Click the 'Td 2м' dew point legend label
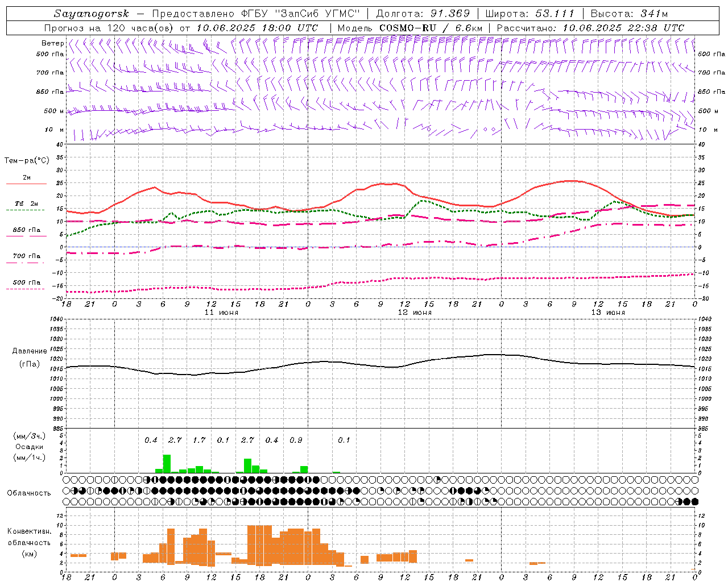The height and width of the screenshot is (582, 728). point(26,203)
